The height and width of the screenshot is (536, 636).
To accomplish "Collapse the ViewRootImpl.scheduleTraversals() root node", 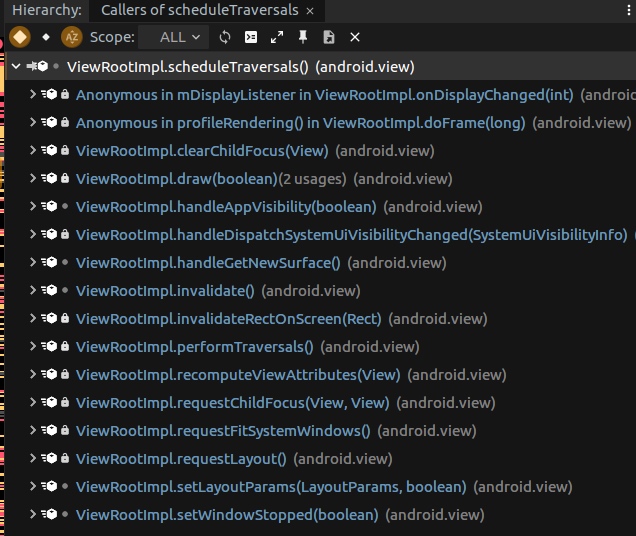I will pyautogui.click(x=16, y=67).
